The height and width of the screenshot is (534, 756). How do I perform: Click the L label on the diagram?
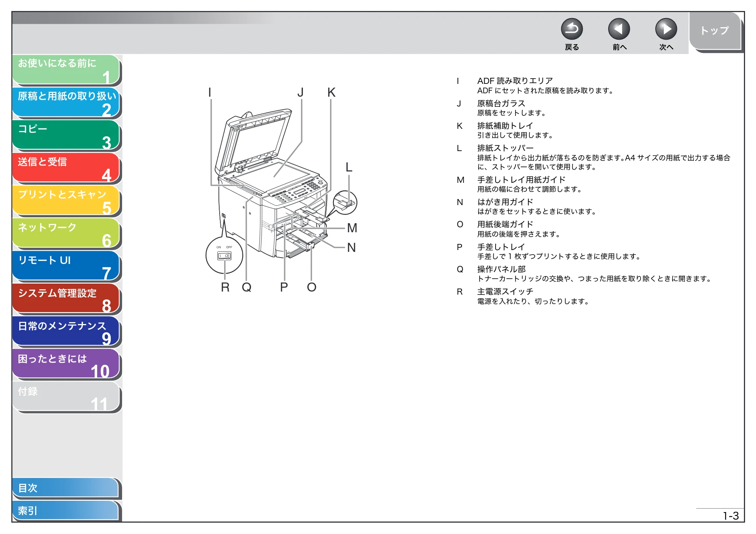click(349, 167)
